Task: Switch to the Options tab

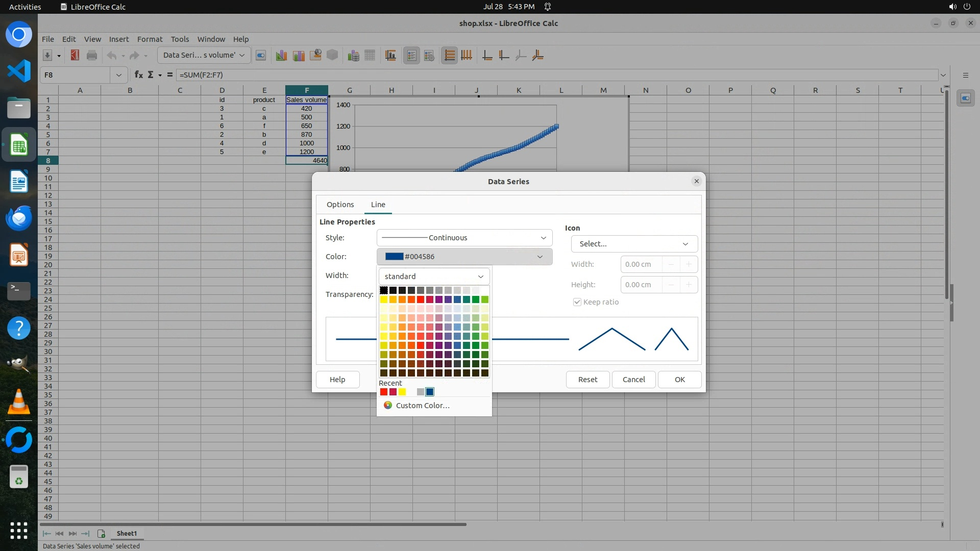Action: [340, 205]
